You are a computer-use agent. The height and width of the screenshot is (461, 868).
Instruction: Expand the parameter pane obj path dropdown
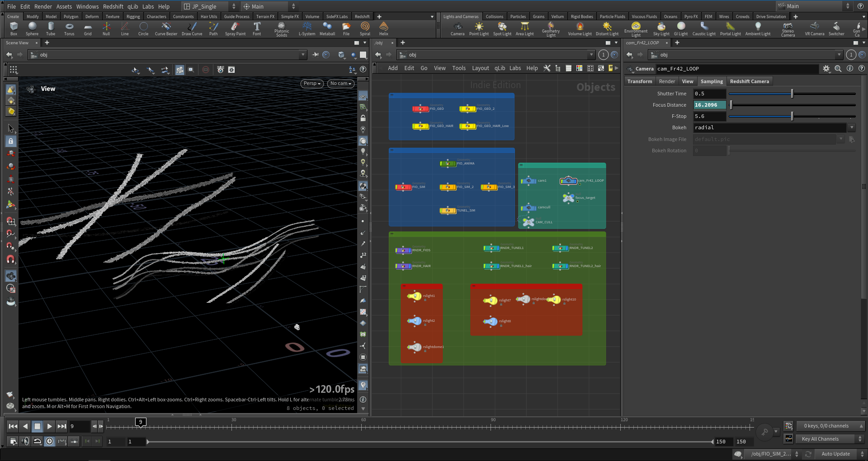[839, 55]
